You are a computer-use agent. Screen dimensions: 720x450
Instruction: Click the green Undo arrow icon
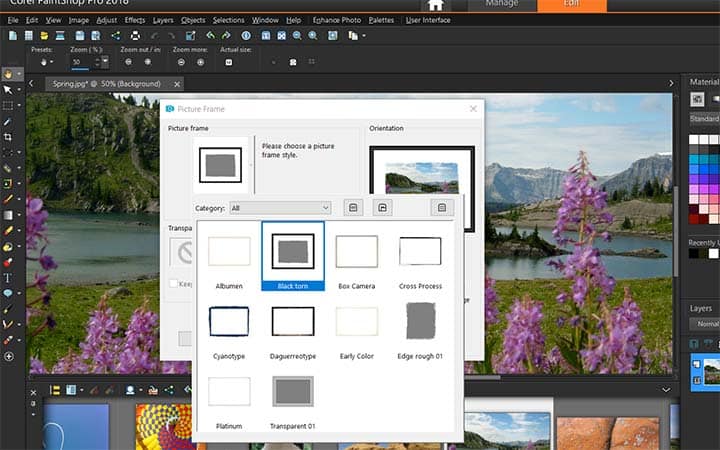210,36
